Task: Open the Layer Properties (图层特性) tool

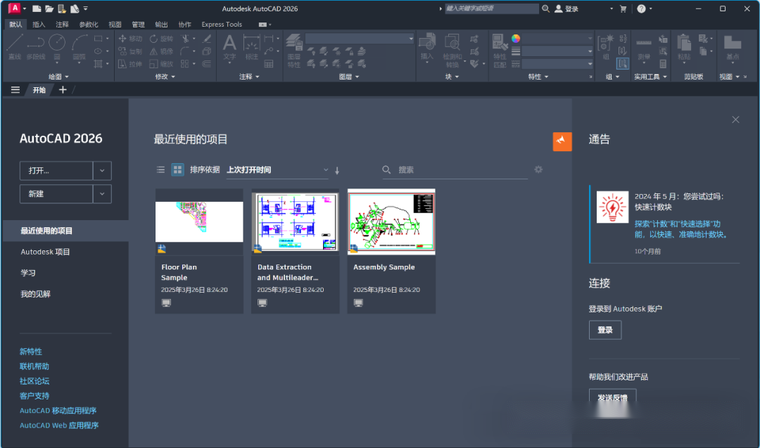Action: 294,51
